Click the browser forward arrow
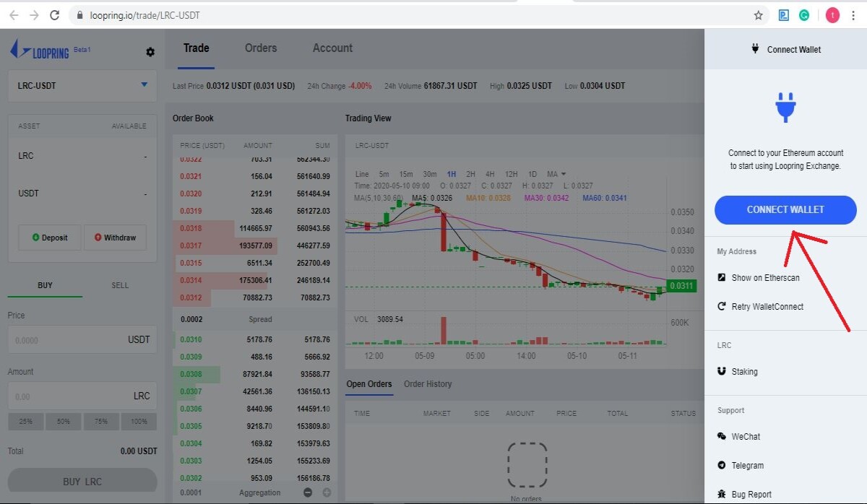The width and height of the screenshot is (867, 504). click(x=34, y=14)
